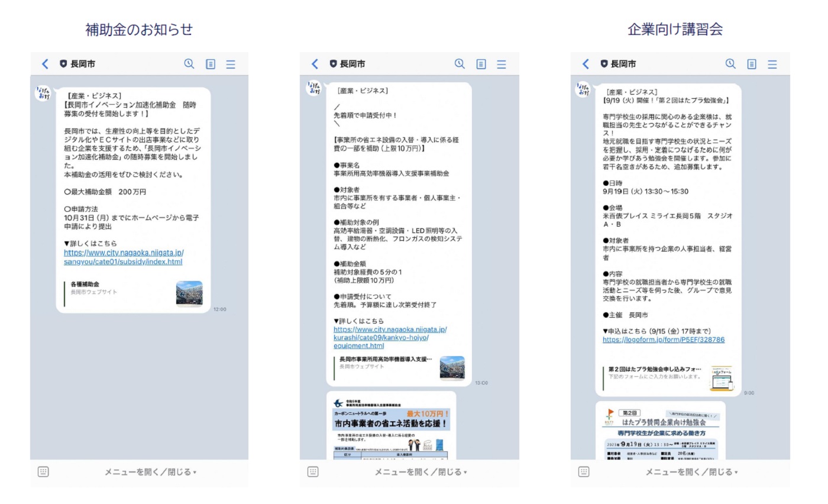Image resolution: width=828 pixels, height=504 pixels.
Task: Open notes icon in right phone header
Action: point(752,64)
